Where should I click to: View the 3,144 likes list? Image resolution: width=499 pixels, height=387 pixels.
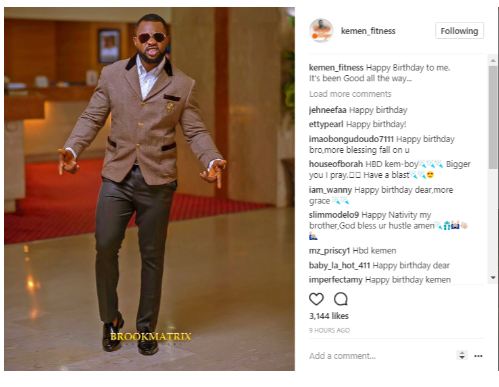point(329,316)
